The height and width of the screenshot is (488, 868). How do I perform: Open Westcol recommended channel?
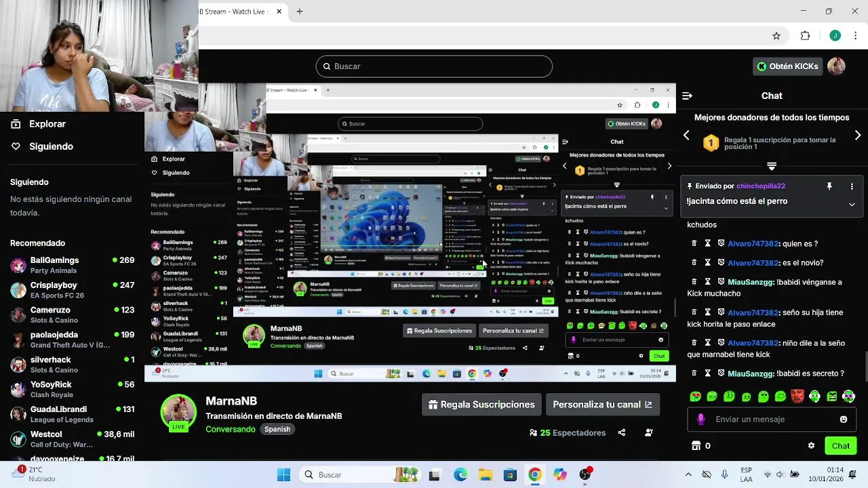(x=72, y=439)
